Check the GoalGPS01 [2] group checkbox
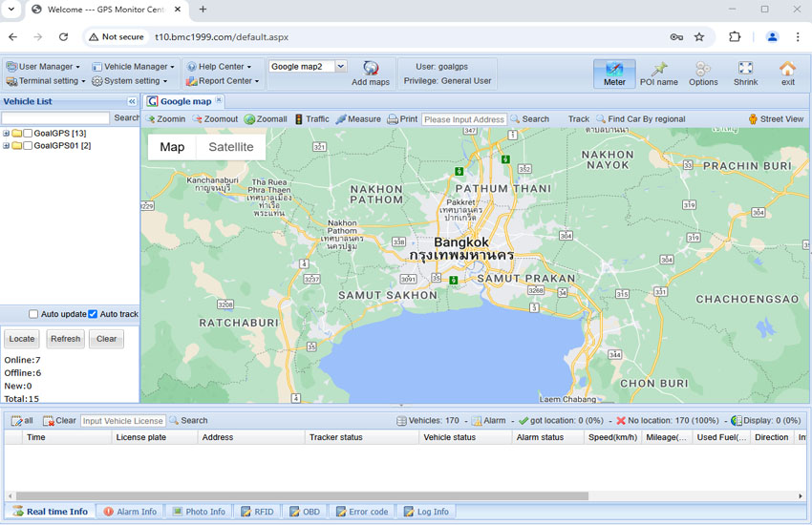 pyautogui.click(x=28, y=146)
